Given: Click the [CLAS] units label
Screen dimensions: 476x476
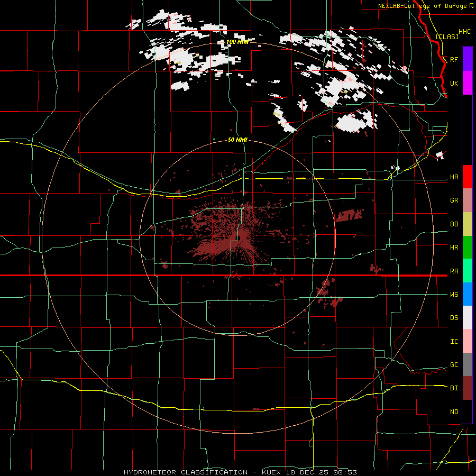Looking at the screenshot, I should pyautogui.click(x=447, y=36).
